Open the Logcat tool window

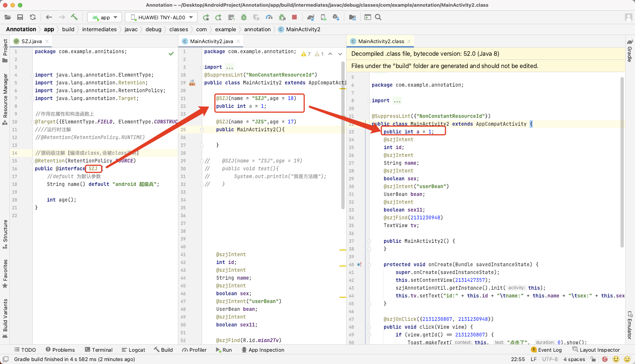click(133, 350)
